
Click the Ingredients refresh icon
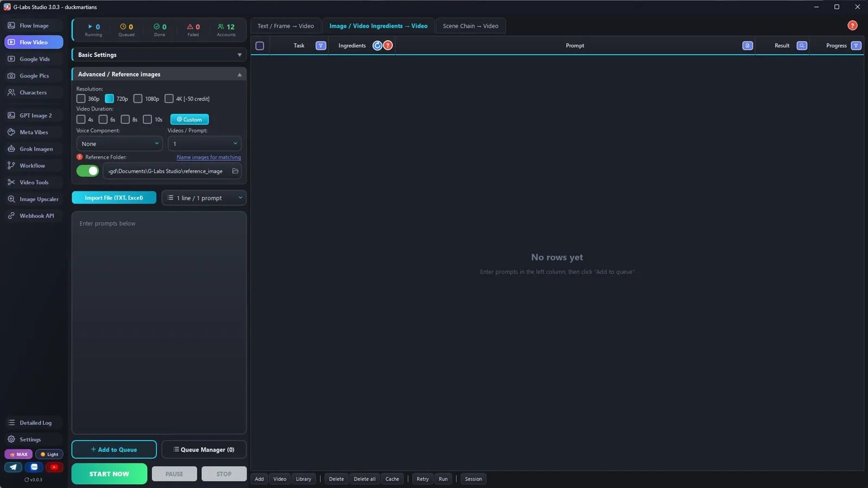click(x=378, y=46)
